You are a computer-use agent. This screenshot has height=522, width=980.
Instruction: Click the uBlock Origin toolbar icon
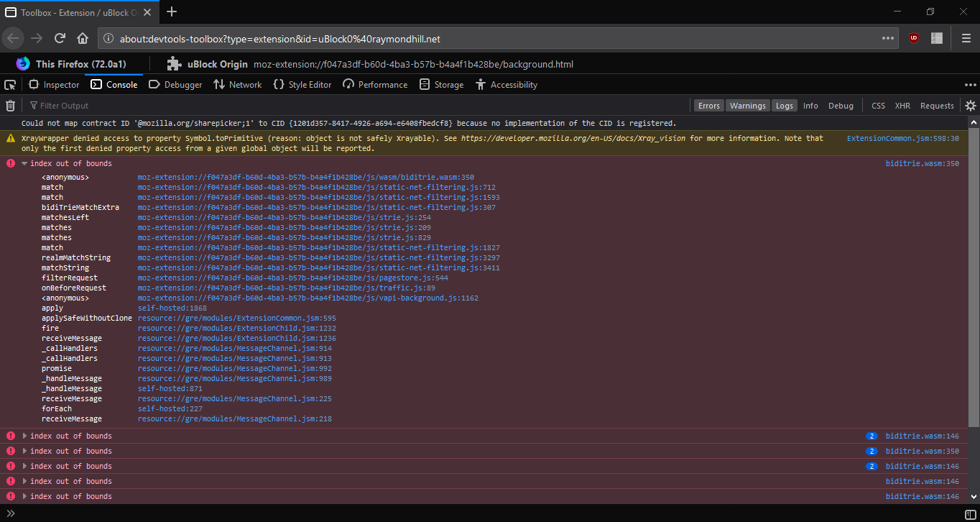(914, 38)
